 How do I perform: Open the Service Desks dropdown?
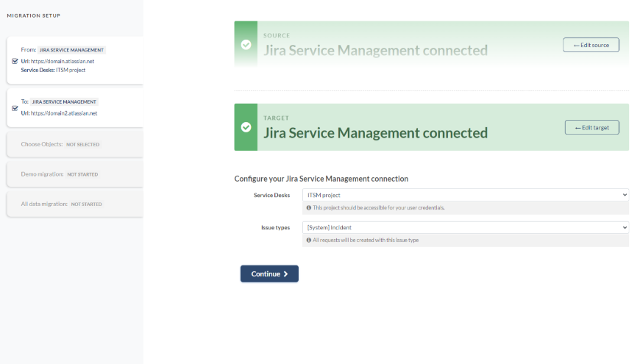(465, 195)
